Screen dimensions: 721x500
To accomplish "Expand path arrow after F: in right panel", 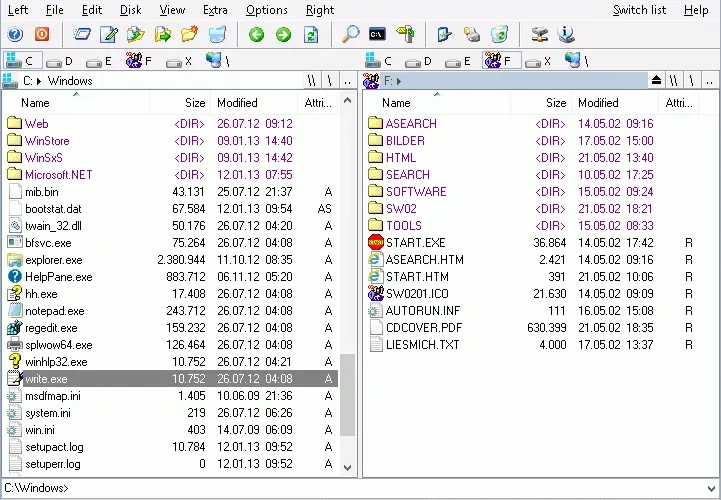I will tap(399, 81).
